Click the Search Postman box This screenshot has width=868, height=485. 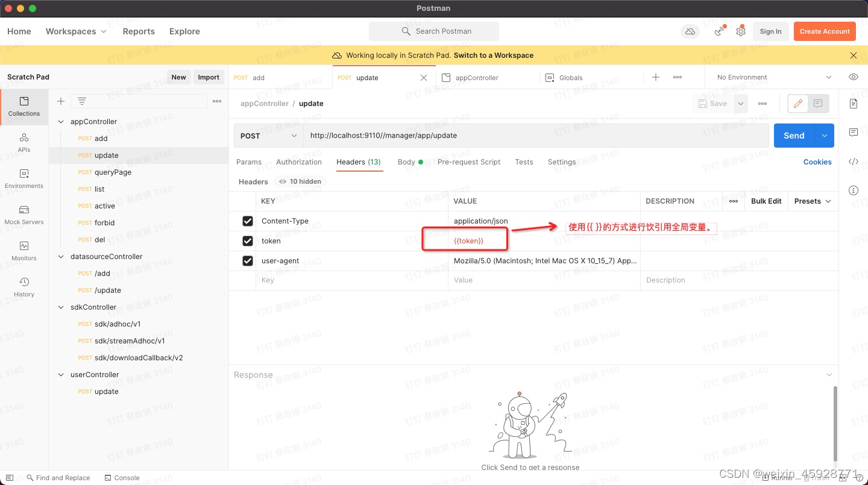point(434,31)
